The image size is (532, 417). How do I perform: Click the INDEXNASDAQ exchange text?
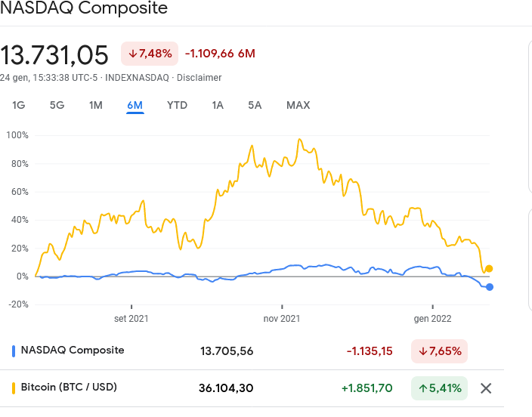pyautogui.click(x=137, y=78)
